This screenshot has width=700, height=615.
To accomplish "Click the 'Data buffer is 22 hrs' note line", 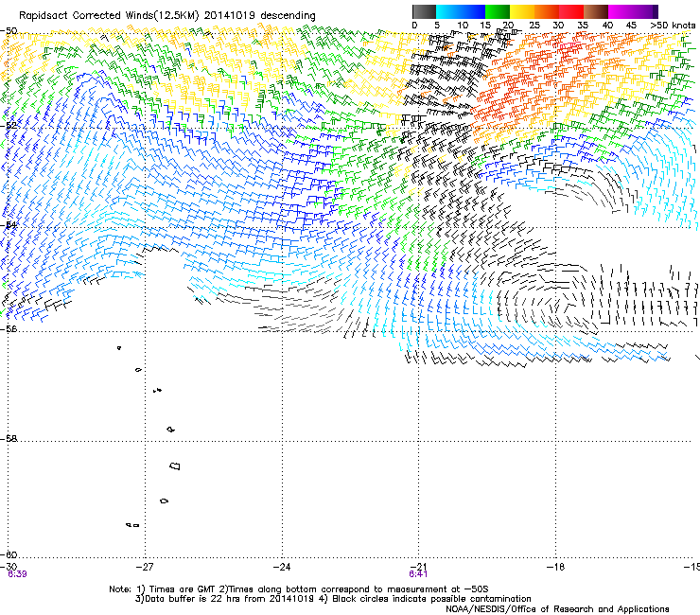I will [x=333, y=599].
